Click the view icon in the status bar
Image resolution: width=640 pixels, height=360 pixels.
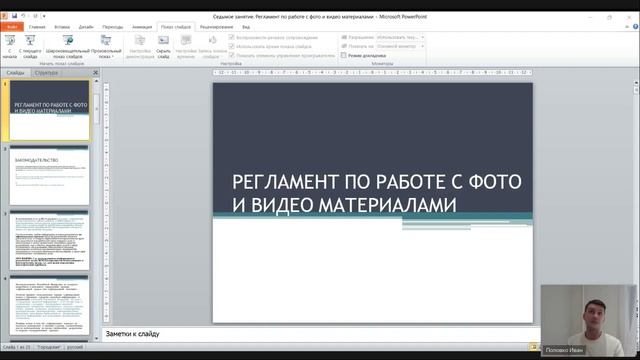(533, 347)
